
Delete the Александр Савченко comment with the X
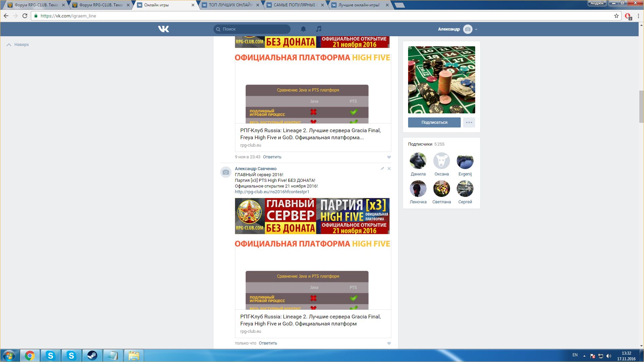point(389,168)
